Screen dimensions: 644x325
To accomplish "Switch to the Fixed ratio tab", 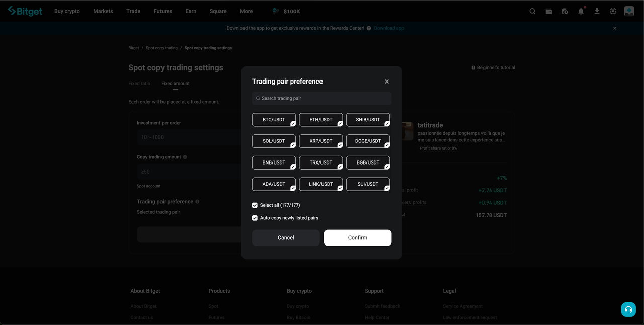I will tap(139, 83).
